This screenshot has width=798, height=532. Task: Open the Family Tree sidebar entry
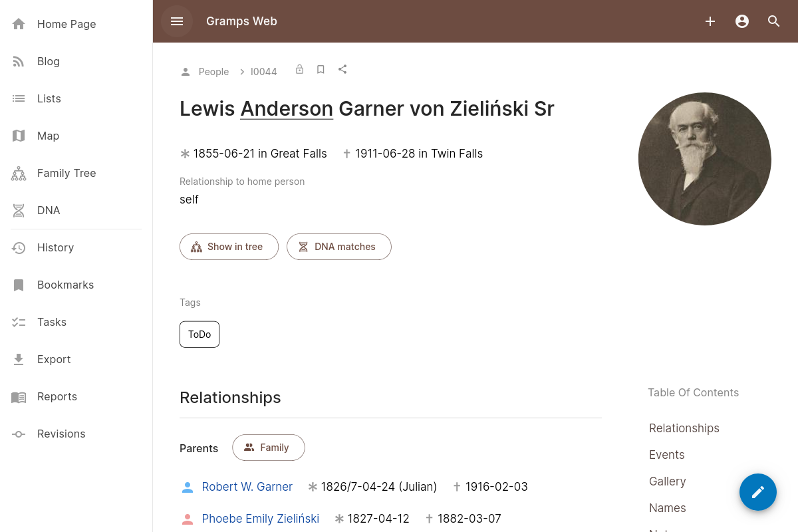tap(66, 173)
